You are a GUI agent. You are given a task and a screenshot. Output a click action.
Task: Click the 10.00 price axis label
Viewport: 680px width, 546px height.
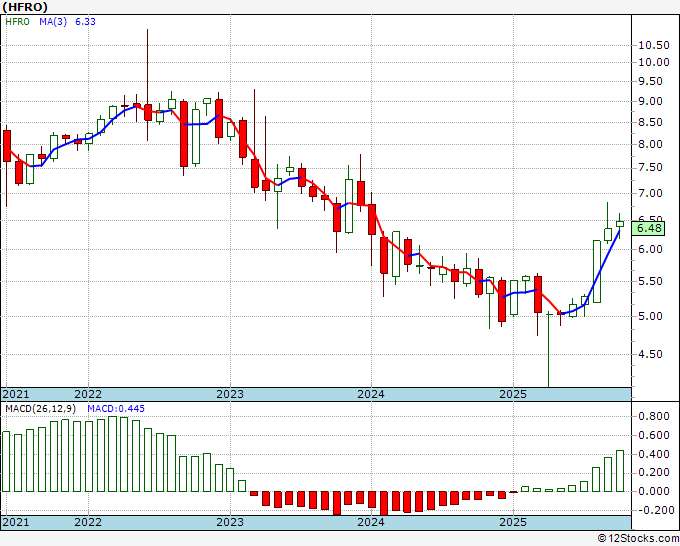pyautogui.click(x=654, y=62)
